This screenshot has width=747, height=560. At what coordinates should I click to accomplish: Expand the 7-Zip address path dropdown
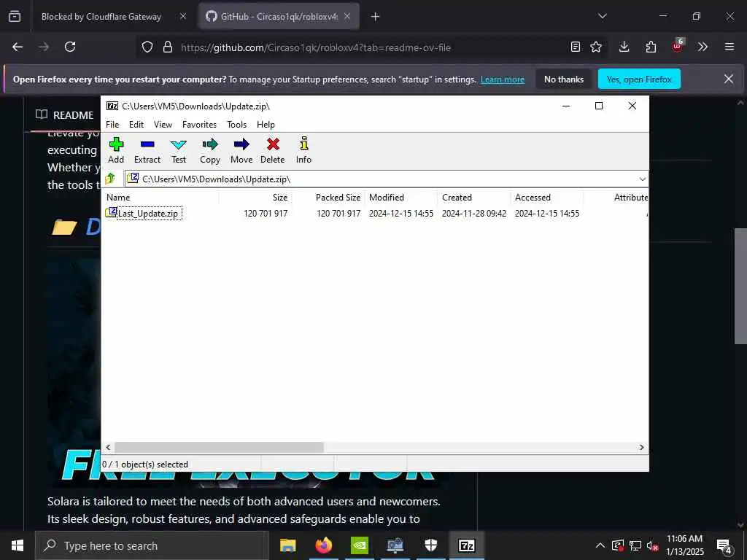pyautogui.click(x=642, y=179)
